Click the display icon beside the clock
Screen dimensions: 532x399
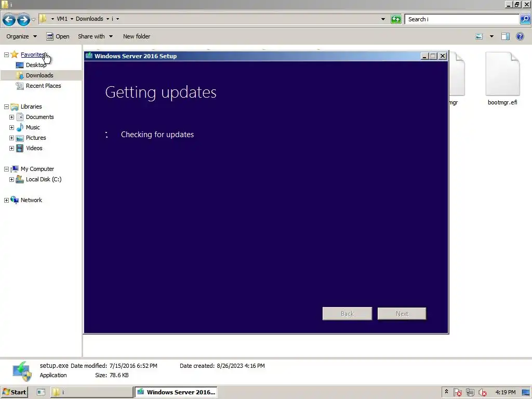point(526,392)
